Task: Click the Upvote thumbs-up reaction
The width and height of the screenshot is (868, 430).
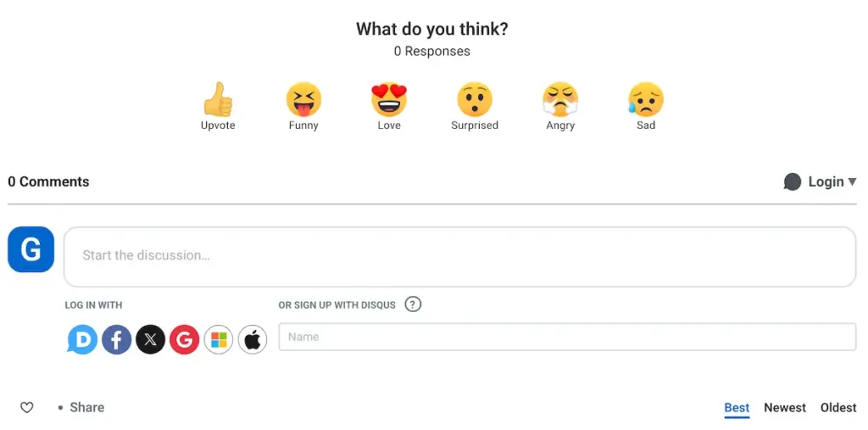Action: coord(218,101)
